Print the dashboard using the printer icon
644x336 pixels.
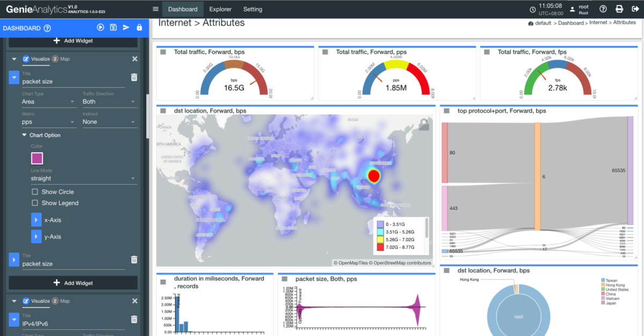click(618, 9)
